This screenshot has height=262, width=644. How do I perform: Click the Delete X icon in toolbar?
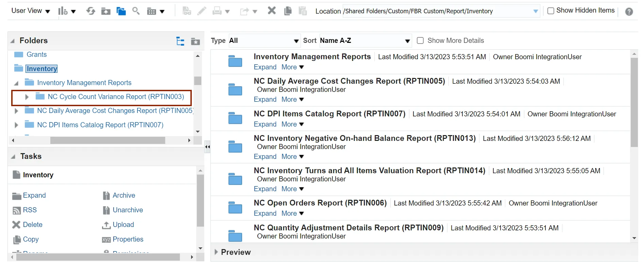click(x=271, y=11)
